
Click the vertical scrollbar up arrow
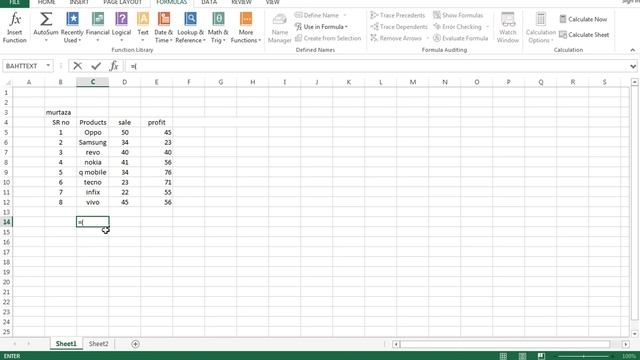(635, 82)
